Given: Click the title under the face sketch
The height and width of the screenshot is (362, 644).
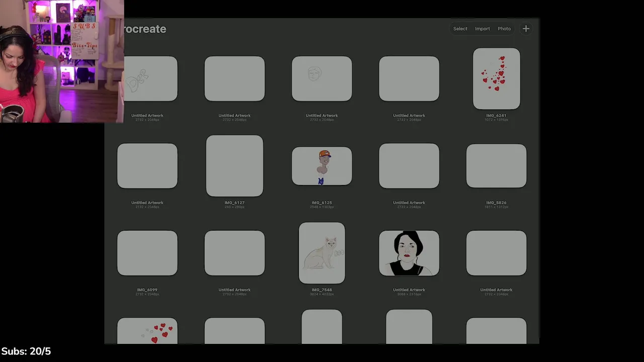Looking at the screenshot, I should (322, 116).
